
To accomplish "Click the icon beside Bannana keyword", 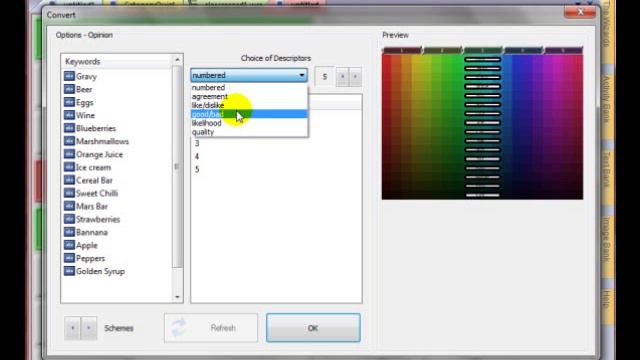I will pos(69,232).
